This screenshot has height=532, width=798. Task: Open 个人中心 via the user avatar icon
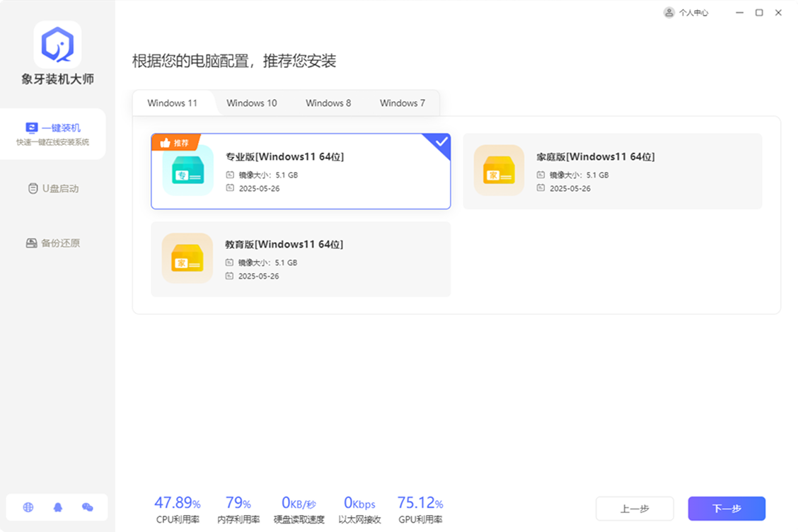(669, 13)
